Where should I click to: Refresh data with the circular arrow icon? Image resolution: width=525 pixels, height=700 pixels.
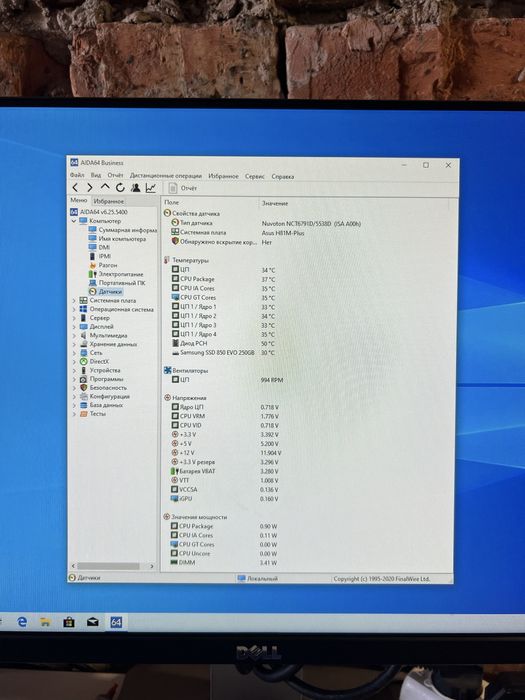pos(120,188)
